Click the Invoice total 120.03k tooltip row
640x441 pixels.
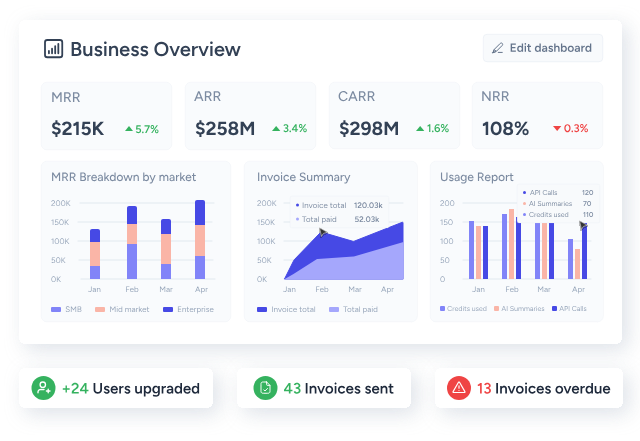[x=339, y=205]
